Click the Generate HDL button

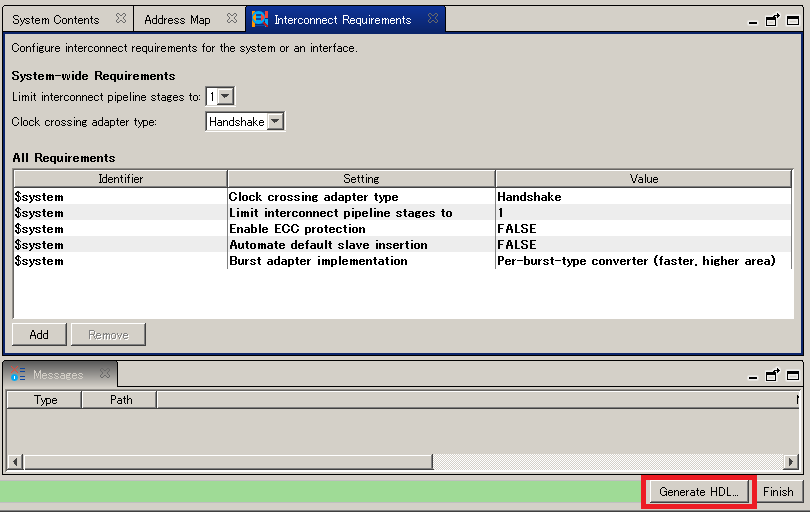[698, 491]
